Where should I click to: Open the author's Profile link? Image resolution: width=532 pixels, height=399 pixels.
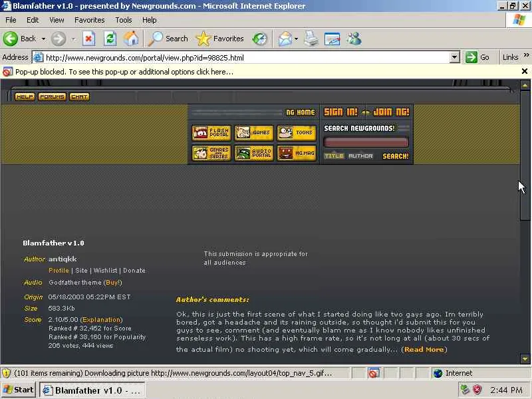pos(59,271)
